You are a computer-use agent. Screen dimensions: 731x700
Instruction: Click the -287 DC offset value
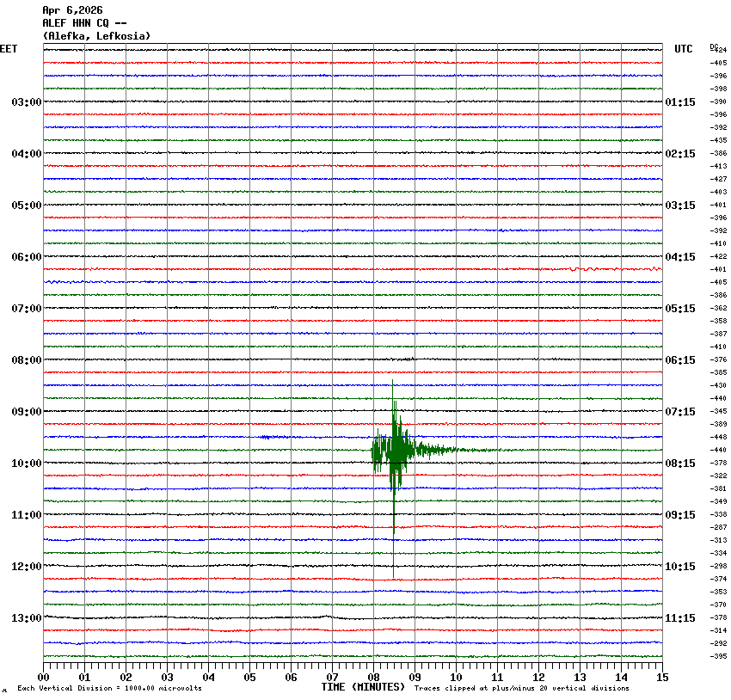[718, 527]
